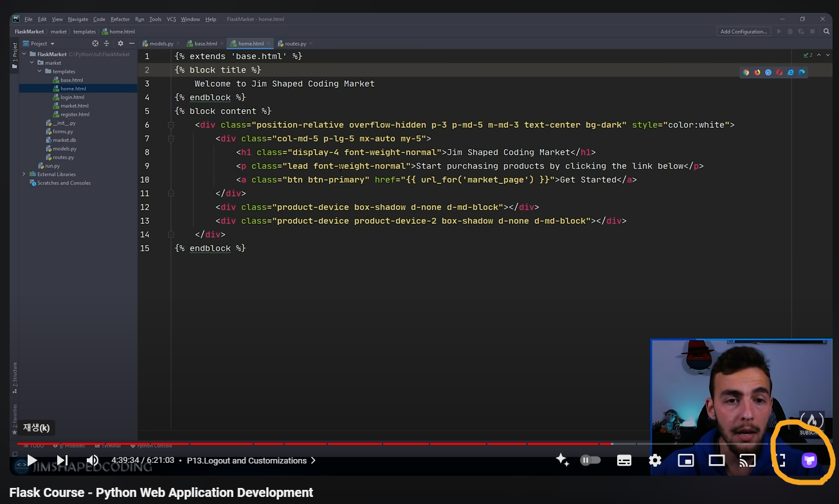Open the Navigate menu in PyCharm

(x=78, y=19)
